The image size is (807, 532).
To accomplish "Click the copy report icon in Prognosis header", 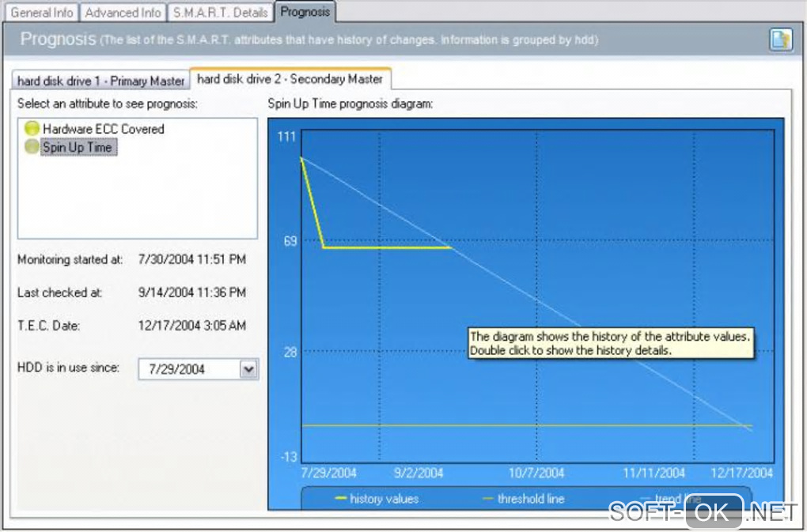I will [x=781, y=40].
